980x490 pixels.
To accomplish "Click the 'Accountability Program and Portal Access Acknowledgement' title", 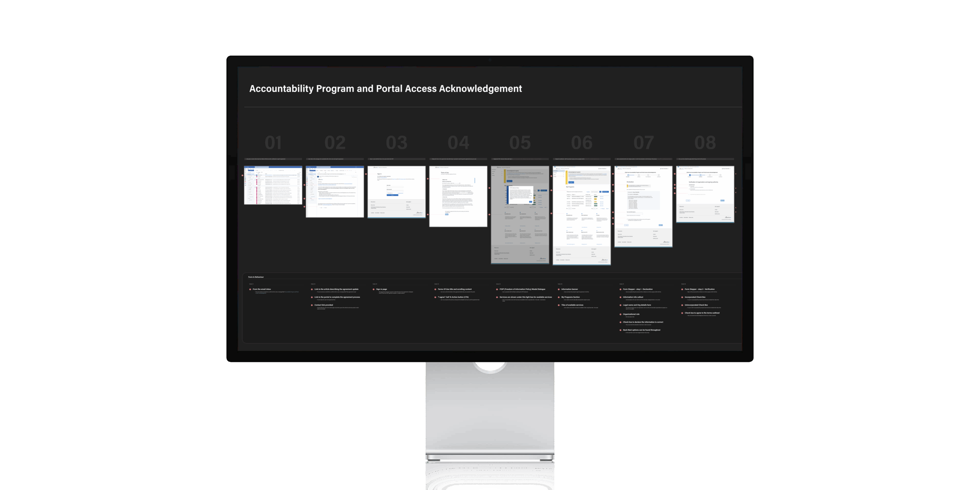I will pyautogui.click(x=385, y=89).
